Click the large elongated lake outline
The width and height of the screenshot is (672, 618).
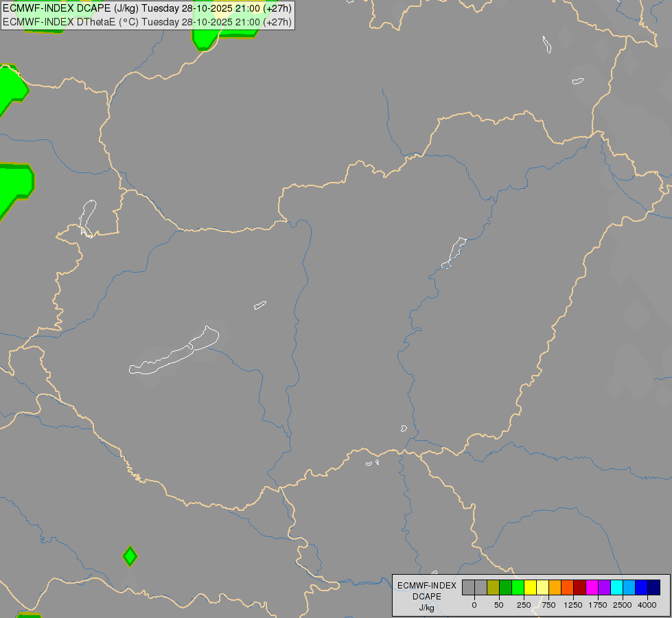[174, 351]
